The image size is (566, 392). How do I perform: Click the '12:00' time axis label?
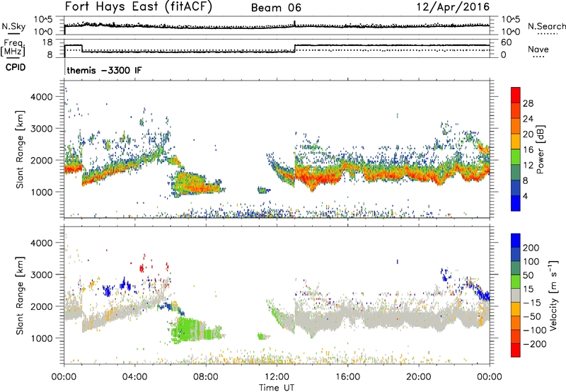(x=277, y=377)
